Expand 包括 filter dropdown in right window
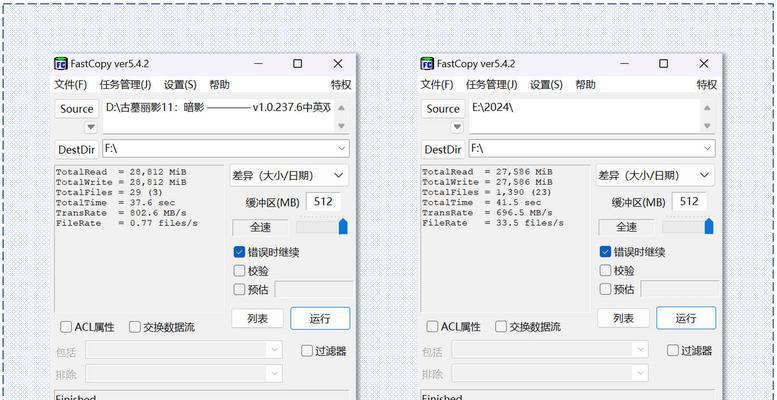This screenshot has height=400, width=777. (x=641, y=350)
